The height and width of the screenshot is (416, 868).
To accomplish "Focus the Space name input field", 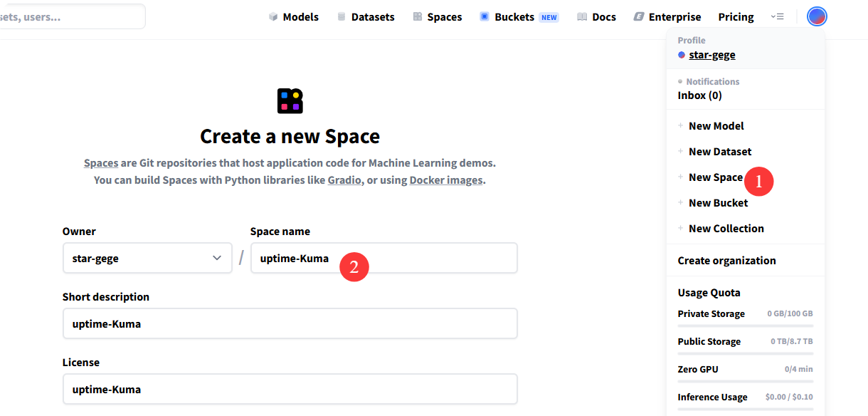I will [x=383, y=258].
